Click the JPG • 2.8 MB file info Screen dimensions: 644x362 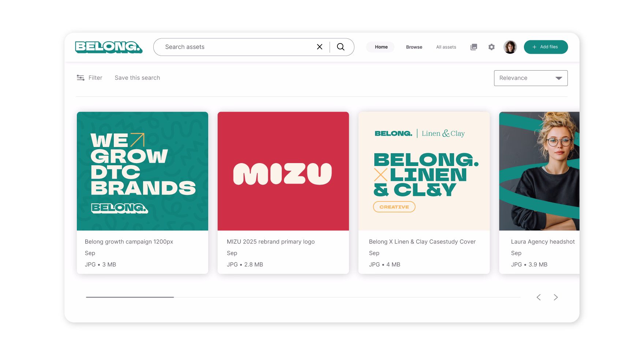point(245,264)
